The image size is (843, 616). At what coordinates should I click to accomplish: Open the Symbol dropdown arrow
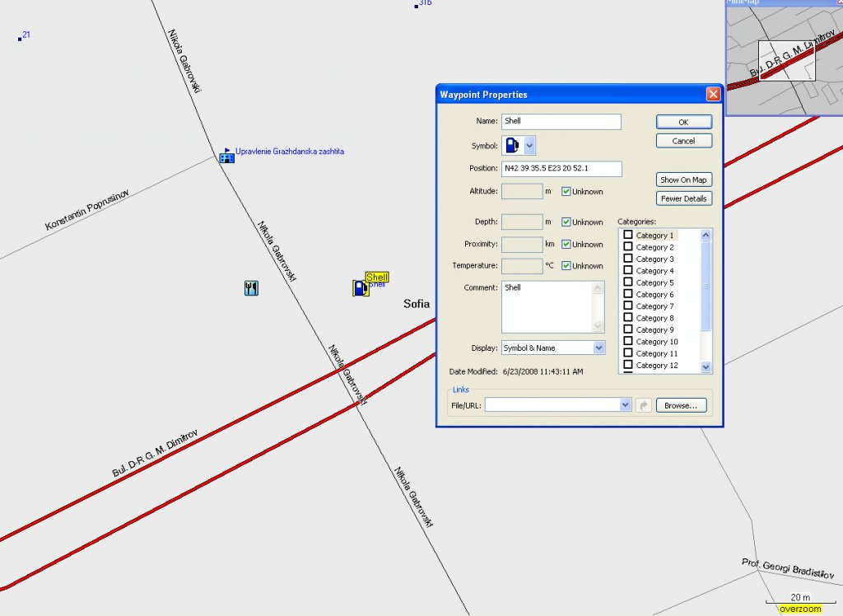click(529, 146)
